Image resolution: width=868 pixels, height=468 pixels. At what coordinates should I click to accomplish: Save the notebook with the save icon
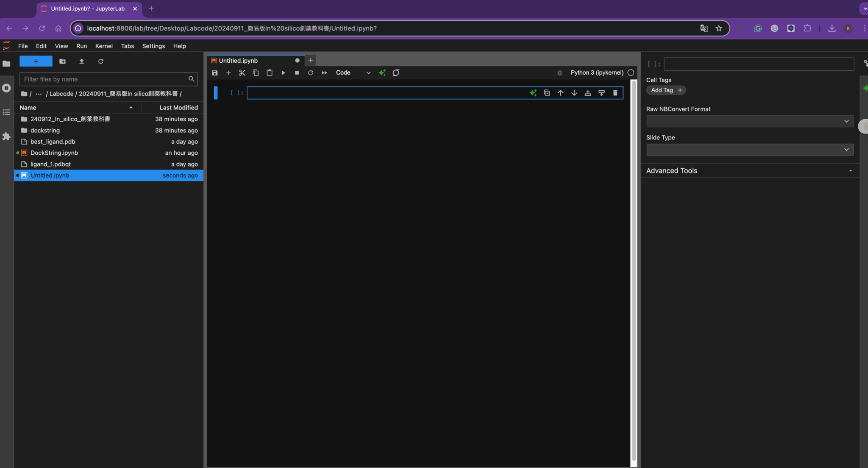click(x=214, y=72)
